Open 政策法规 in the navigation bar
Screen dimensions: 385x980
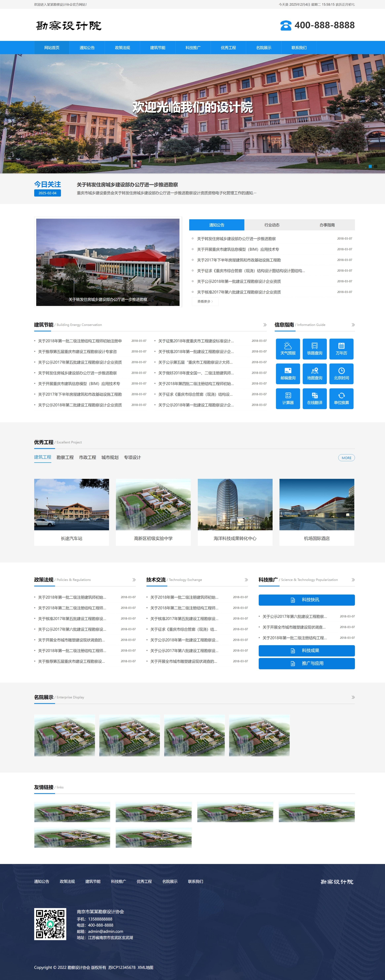click(x=122, y=48)
